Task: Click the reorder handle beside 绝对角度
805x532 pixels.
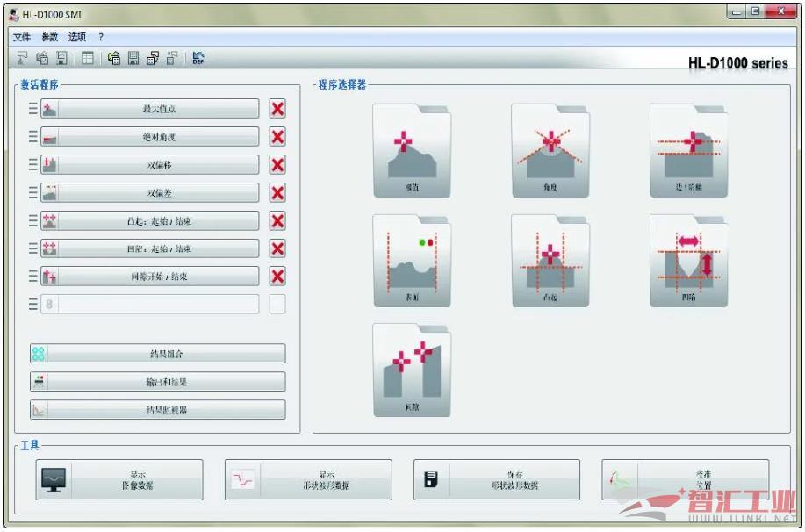Action: pyautogui.click(x=32, y=137)
